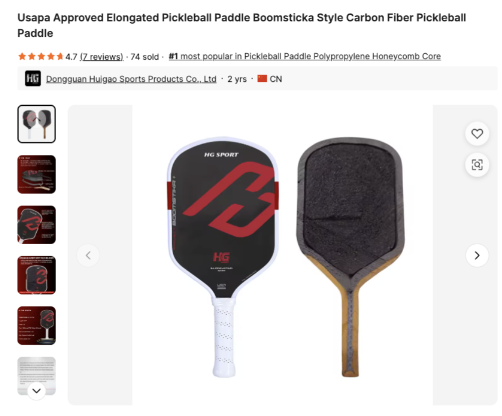Open Dongguan Huigao Sports Products supplier link

(x=131, y=79)
